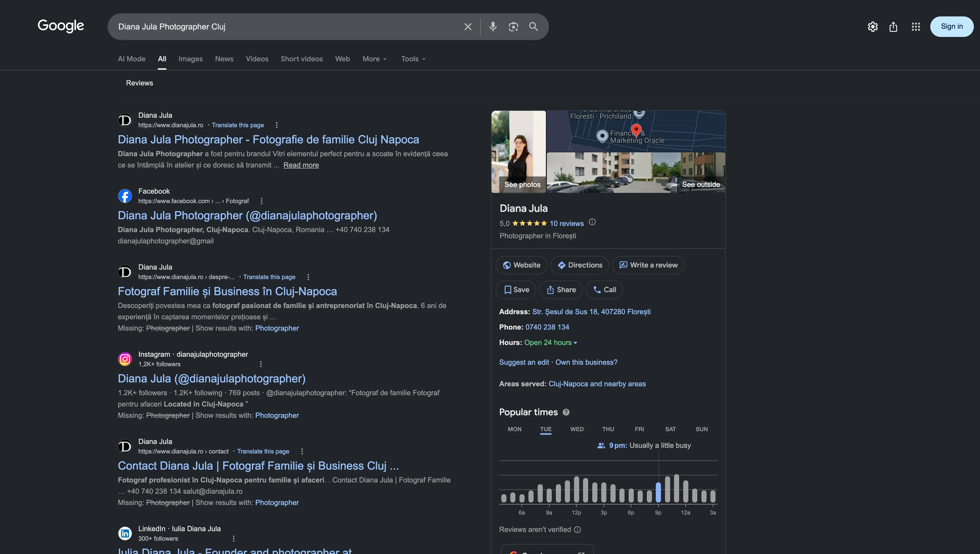Clear the search query with X icon

[x=467, y=27]
